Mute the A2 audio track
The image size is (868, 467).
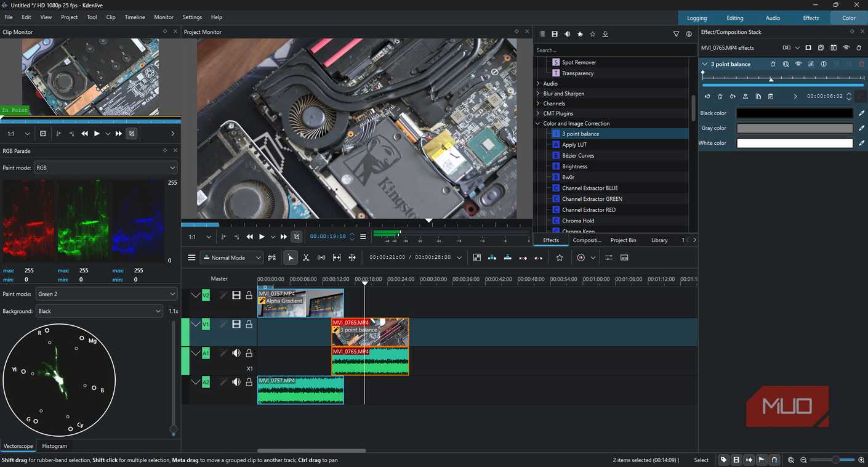[x=236, y=382]
